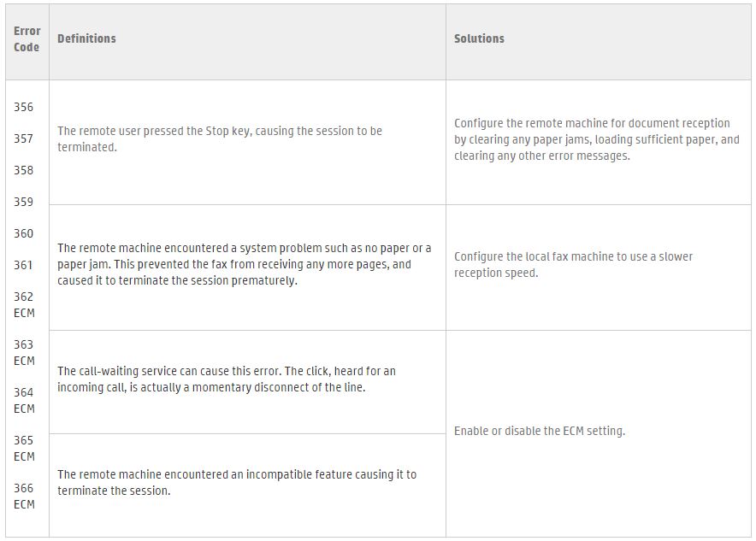The image size is (756, 541).
Task: Select error code 356
Action: tap(24, 107)
